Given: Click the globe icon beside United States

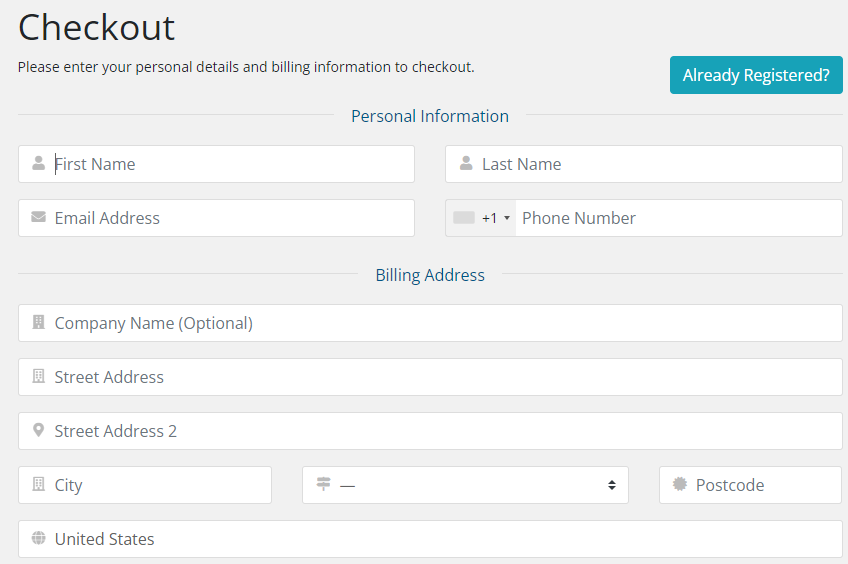Looking at the screenshot, I should 38,539.
